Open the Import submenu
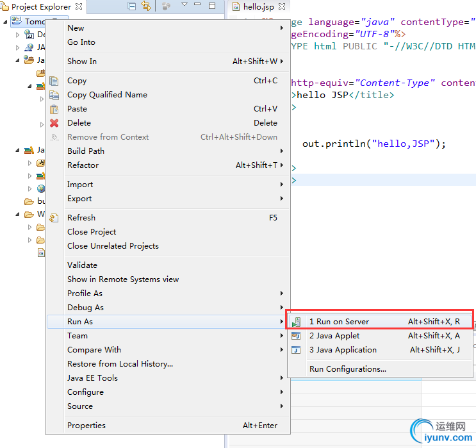This screenshot has width=476, height=448. (x=168, y=185)
